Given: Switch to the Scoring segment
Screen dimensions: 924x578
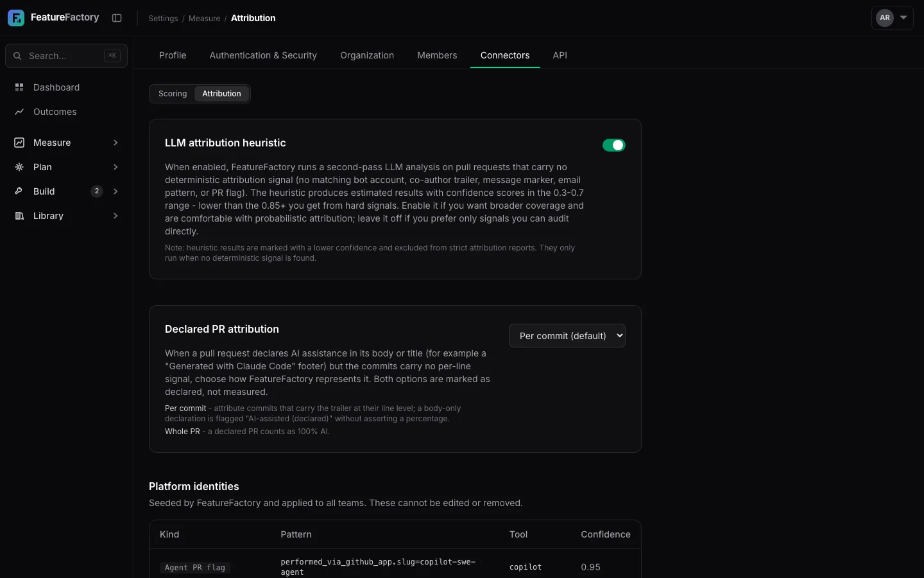Looking at the screenshot, I should [173, 94].
